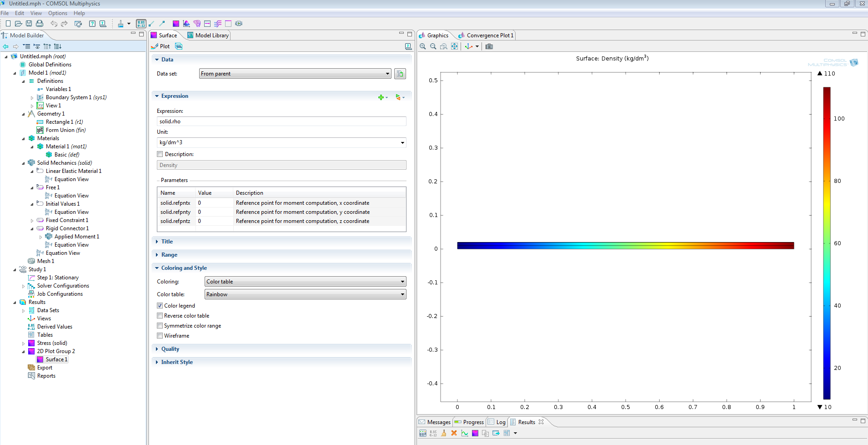Click the Print icon in main toolbar
The width and height of the screenshot is (868, 445).
pos(40,24)
